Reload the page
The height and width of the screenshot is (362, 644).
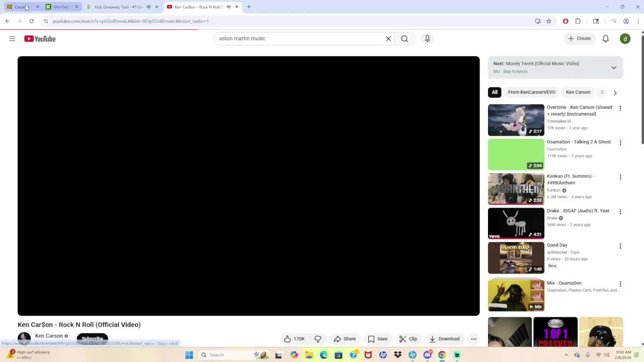(x=31, y=21)
